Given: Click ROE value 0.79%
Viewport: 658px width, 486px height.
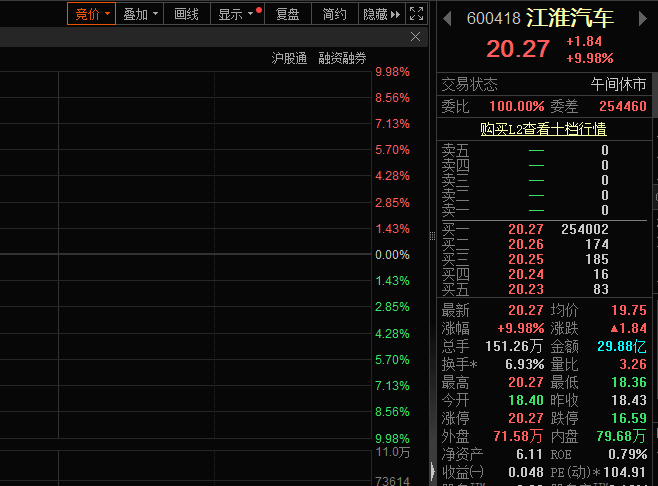Looking at the screenshot, I should coord(628,455).
